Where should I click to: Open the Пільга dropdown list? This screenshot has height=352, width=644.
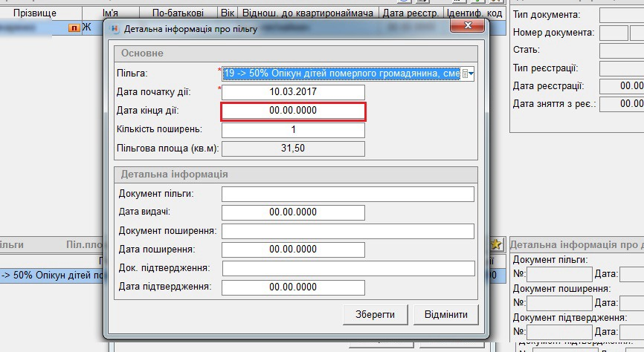coord(468,73)
